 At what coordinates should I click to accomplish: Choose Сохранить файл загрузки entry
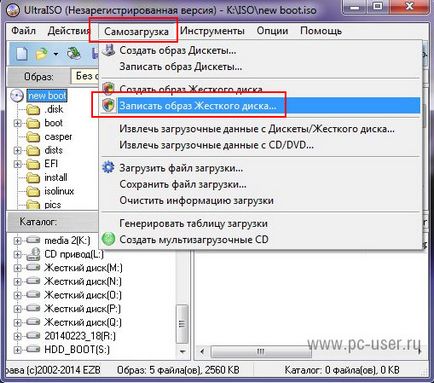[x=261, y=184]
